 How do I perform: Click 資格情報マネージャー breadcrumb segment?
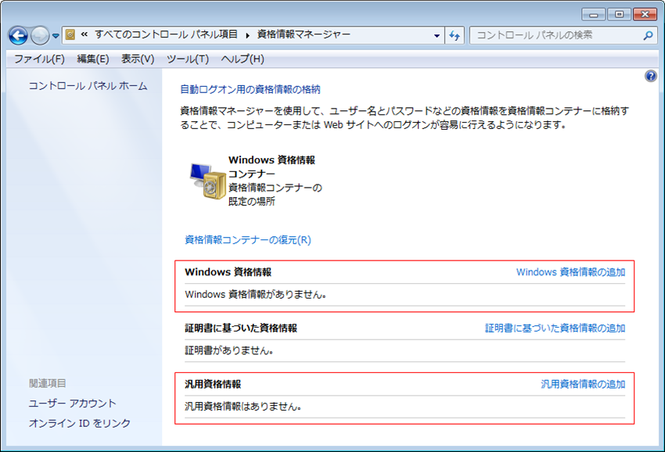[304, 35]
